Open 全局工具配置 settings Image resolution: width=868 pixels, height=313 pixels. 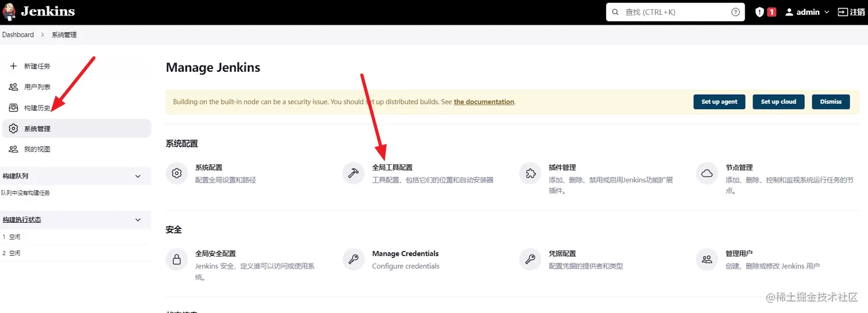pos(392,168)
